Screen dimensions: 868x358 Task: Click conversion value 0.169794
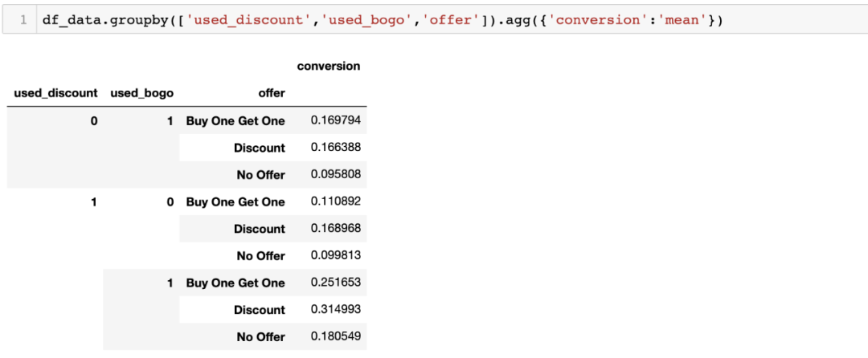tap(336, 120)
